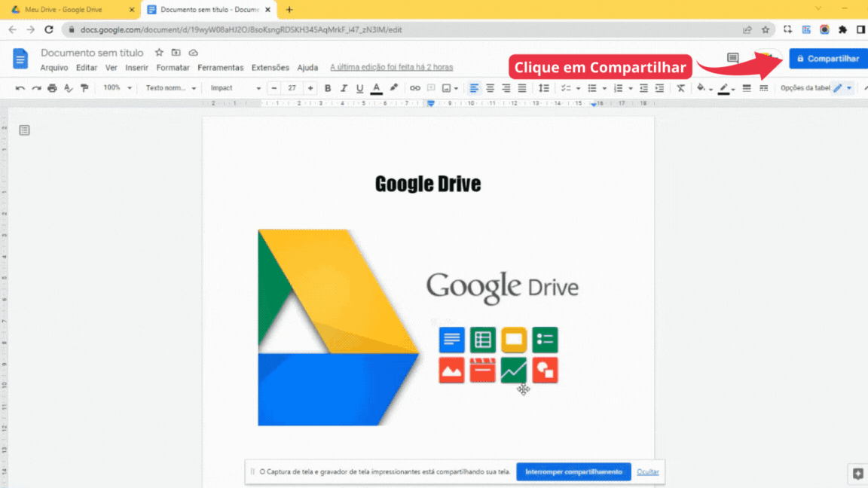The image size is (868, 488).
Task: Expand checklist dropdown arrow
Action: (x=578, y=89)
